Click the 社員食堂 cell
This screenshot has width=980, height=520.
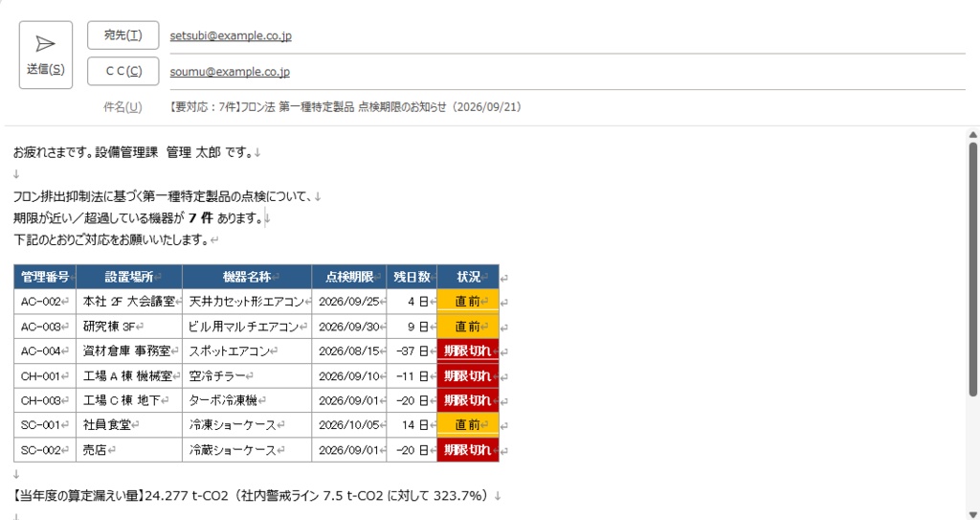pyautogui.click(x=129, y=425)
